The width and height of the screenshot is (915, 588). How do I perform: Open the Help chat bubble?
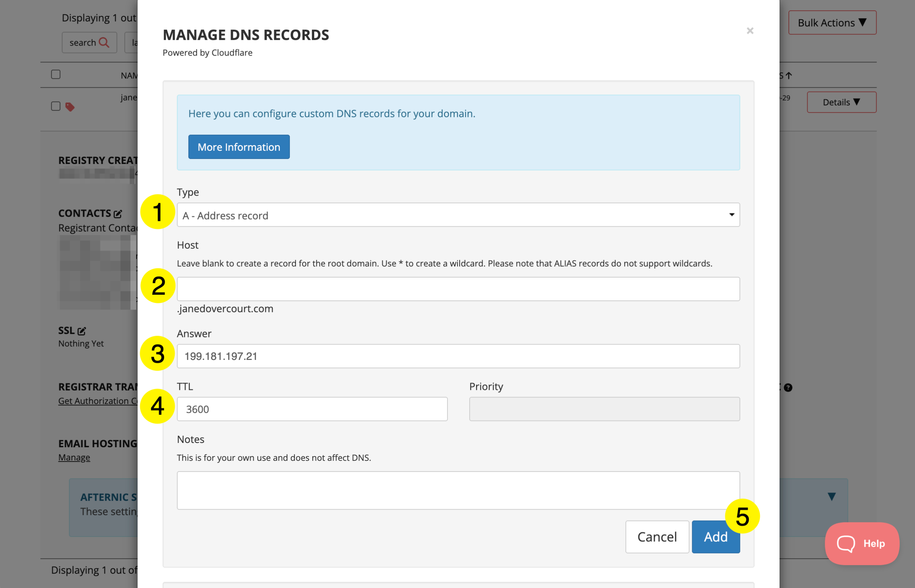coord(862,543)
